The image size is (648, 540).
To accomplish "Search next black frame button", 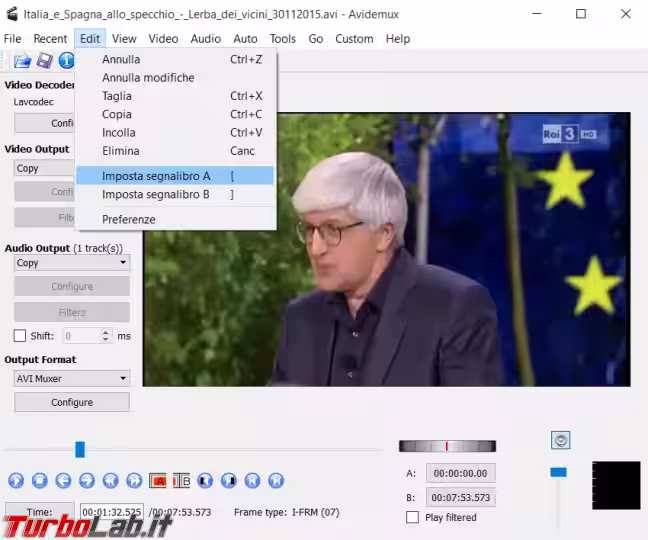I will pos(229,481).
